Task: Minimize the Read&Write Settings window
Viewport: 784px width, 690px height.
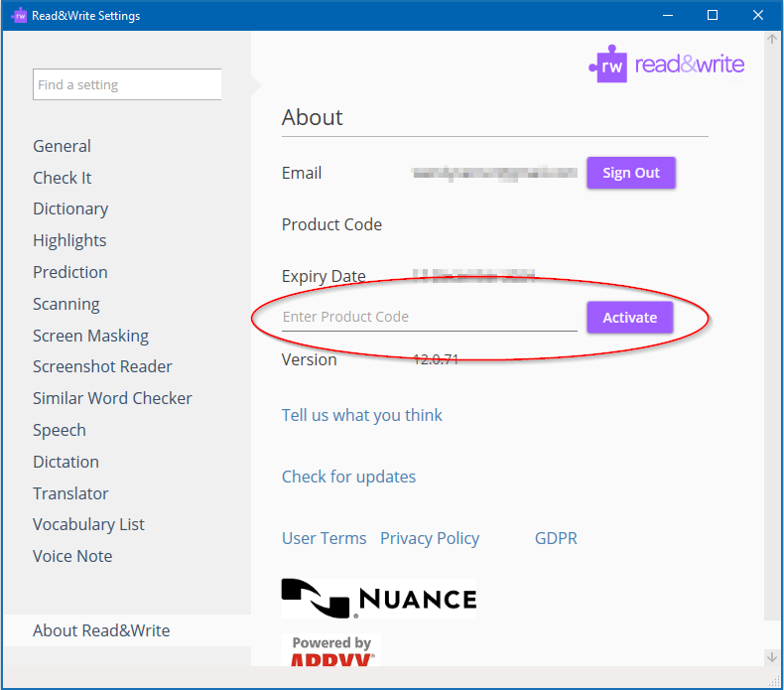Action: point(668,16)
